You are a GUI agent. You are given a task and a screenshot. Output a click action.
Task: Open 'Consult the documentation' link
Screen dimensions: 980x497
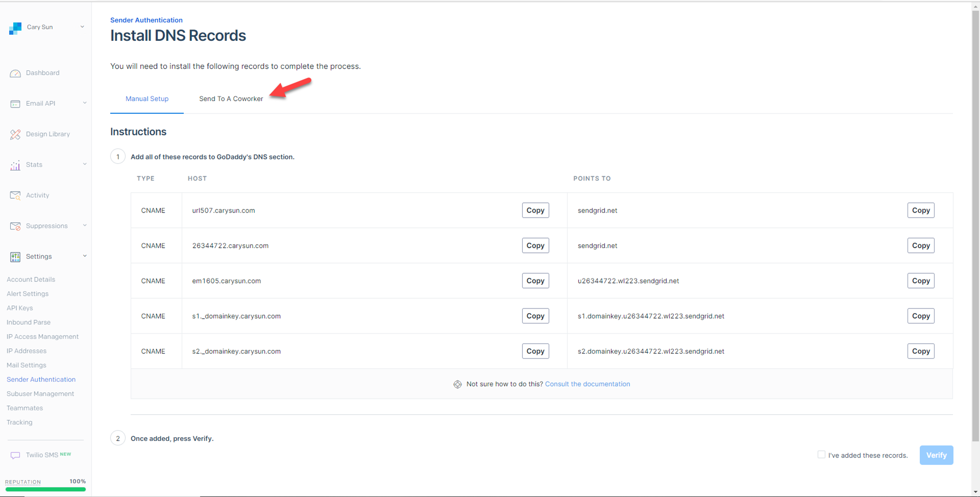point(587,384)
